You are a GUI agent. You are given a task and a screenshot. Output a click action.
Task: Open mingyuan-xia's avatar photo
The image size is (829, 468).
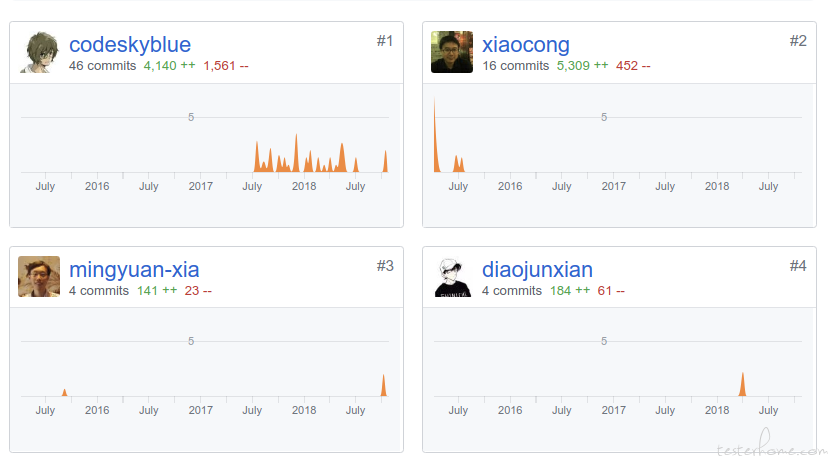[39, 277]
